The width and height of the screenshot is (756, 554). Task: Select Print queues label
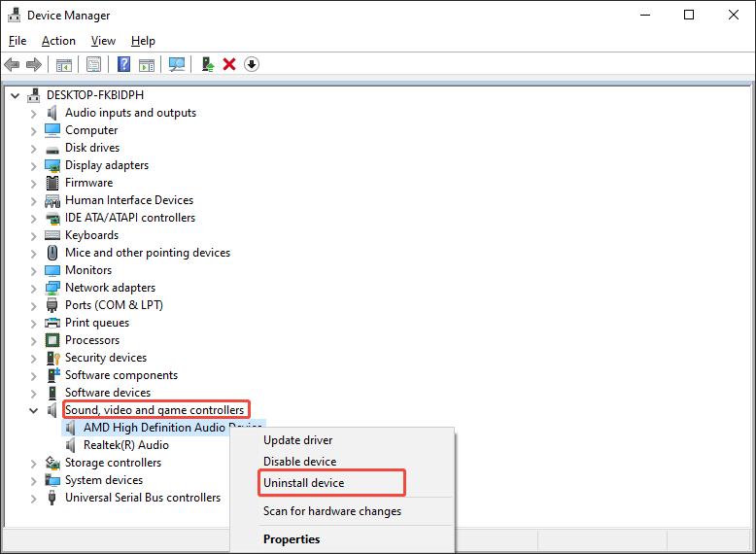(97, 323)
